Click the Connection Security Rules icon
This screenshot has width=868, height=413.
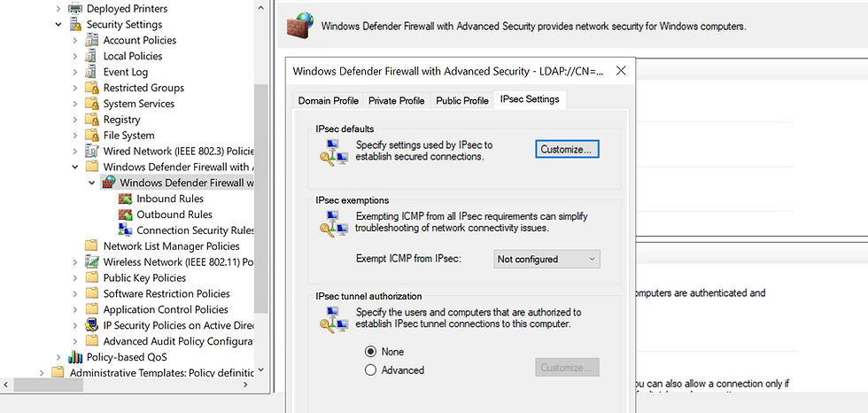coord(125,230)
